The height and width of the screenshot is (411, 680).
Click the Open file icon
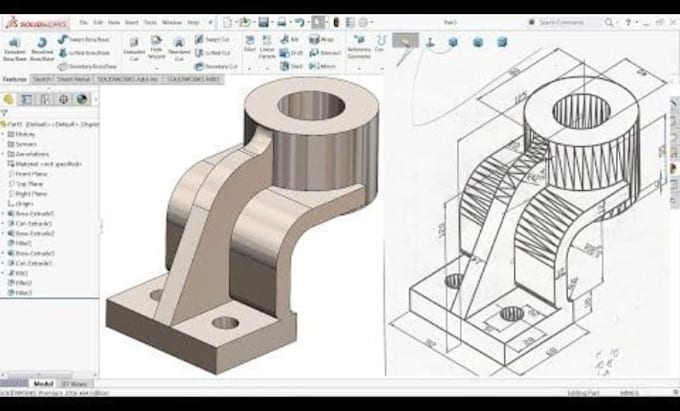click(245, 22)
